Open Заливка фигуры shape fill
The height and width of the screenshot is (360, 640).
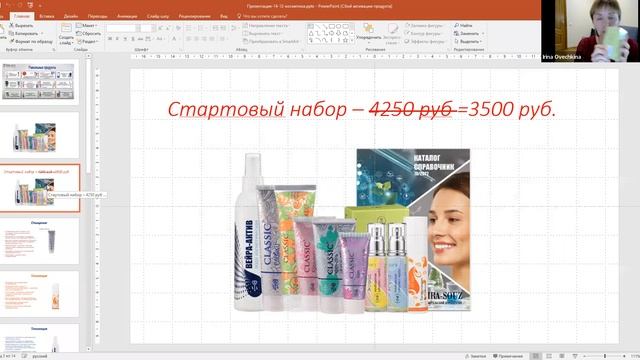click(424, 26)
